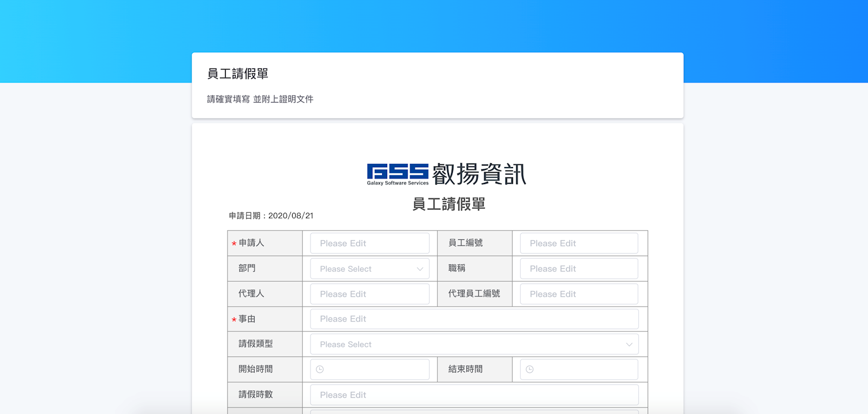Viewport: 868px width, 414px height.
Task: Open the 結束時間 time picker field
Action: point(584,370)
